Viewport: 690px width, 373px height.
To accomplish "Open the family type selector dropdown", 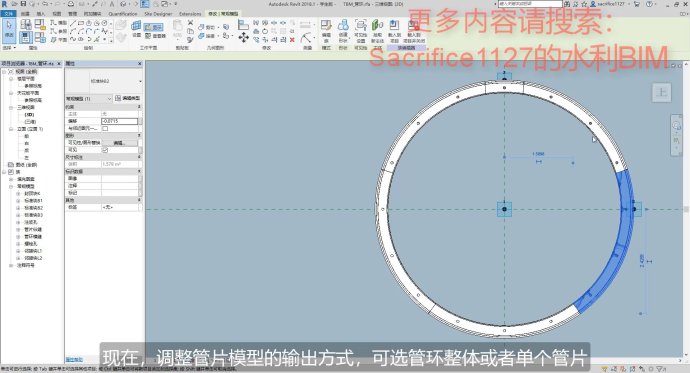I will tap(140, 81).
